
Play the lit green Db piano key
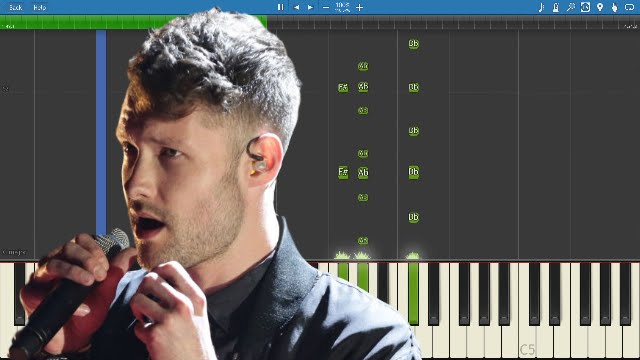tap(413, 293)
